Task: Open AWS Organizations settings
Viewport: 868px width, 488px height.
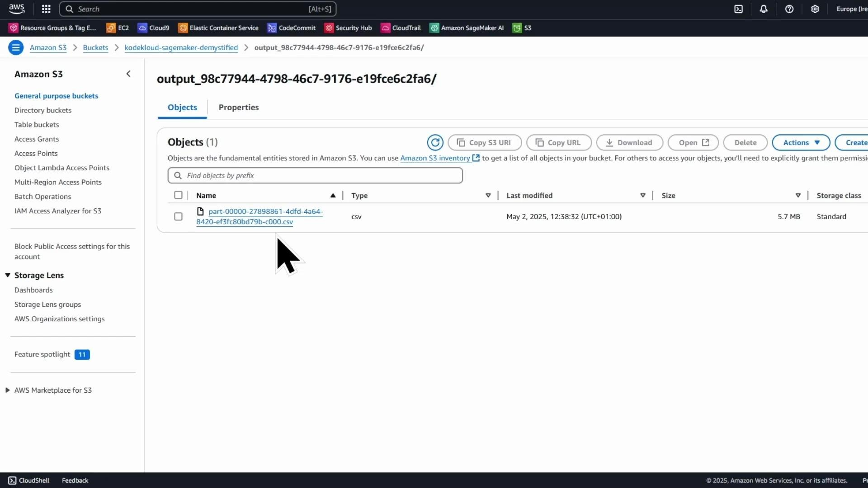Action: tap(59, 319)
